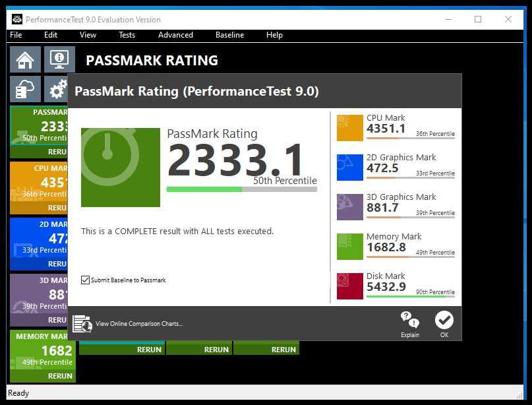
Task: Click the Memory Mark 1682.8 value
Action: [386, 247]
